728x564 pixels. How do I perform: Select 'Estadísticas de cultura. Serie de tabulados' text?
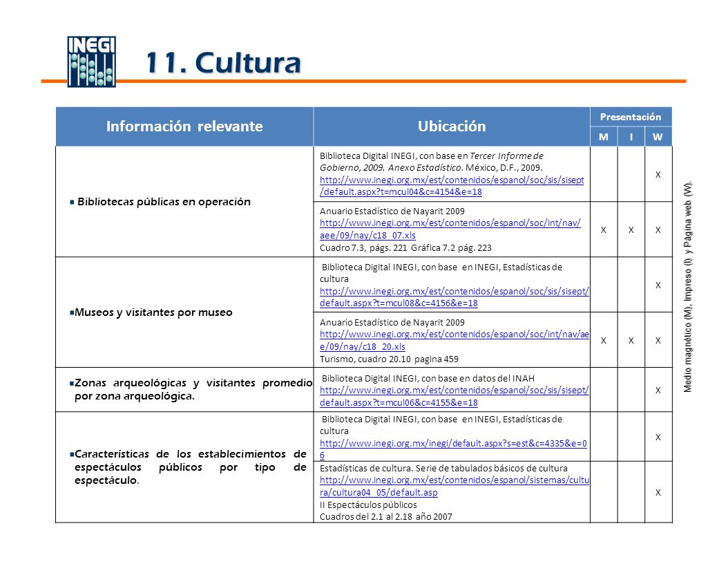(x=443, y=469)
